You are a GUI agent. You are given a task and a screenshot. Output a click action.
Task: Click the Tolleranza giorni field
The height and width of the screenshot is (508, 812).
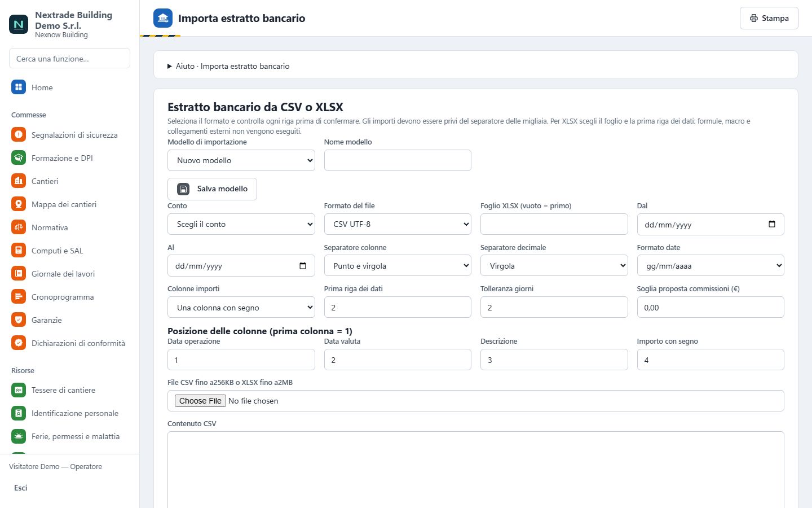(x=554, y=307)
